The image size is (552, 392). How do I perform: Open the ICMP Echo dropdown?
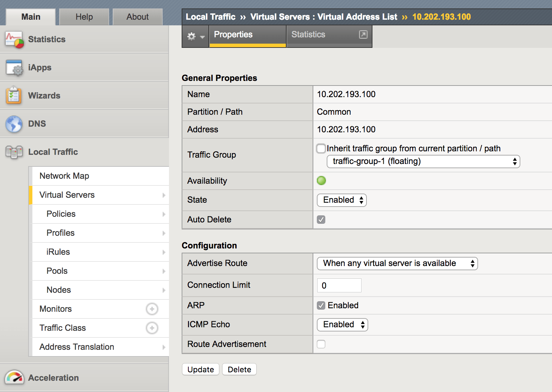pos(343,324)
